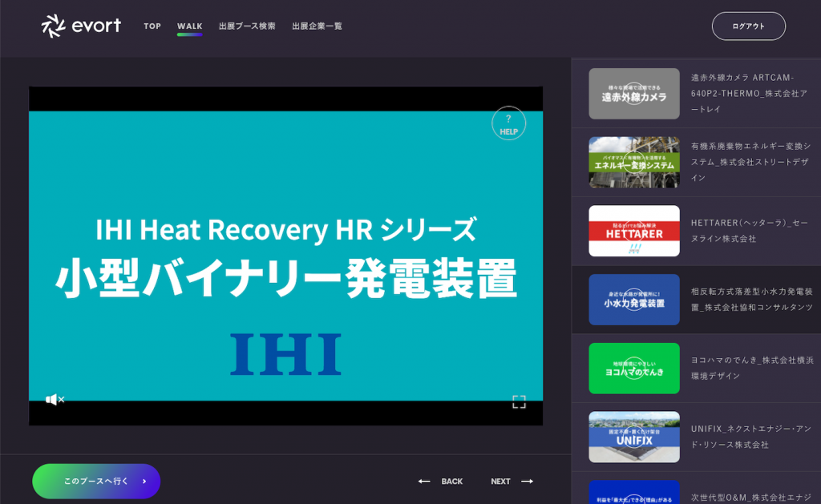821x504 pixels.
Task: Open 出展ブース検索 page
Action: (x=247, y=26)
